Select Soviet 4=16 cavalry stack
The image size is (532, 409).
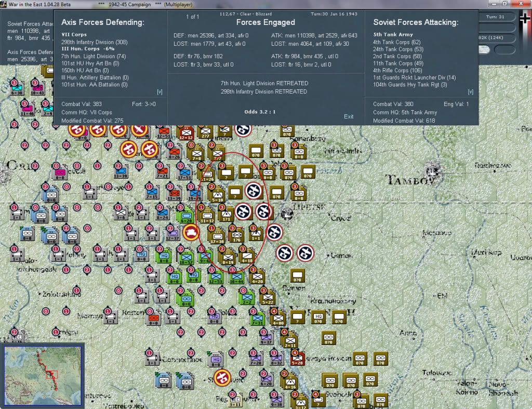tap(290, 382)
